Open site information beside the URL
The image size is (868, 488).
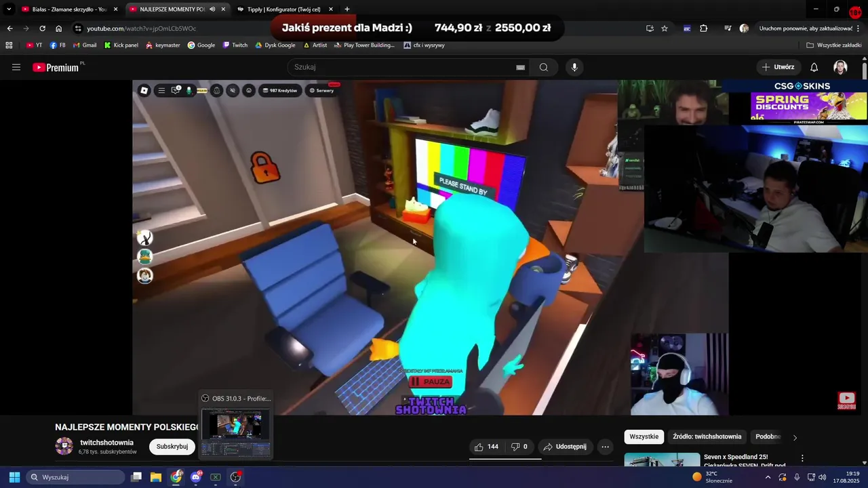[x=78, y=28]
